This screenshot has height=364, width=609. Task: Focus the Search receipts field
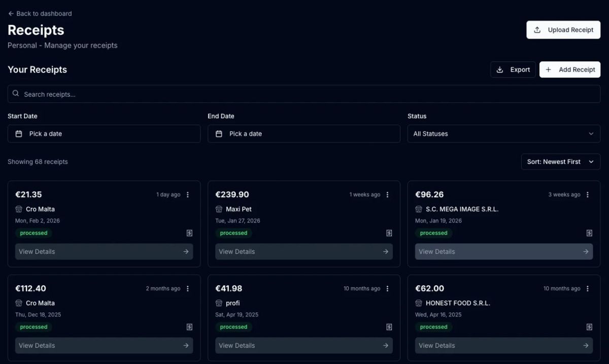click(303, 94)
